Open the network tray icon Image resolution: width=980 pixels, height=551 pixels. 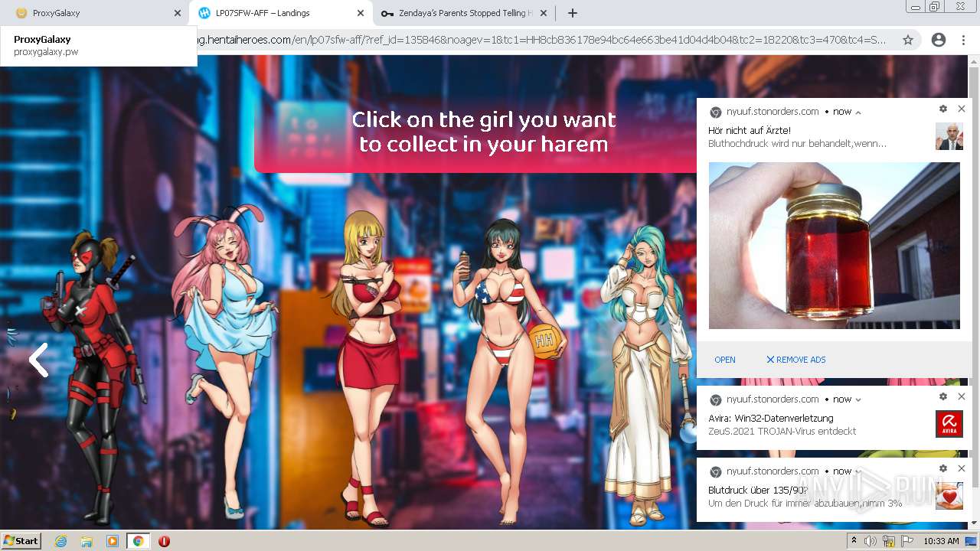pos(889,541)
